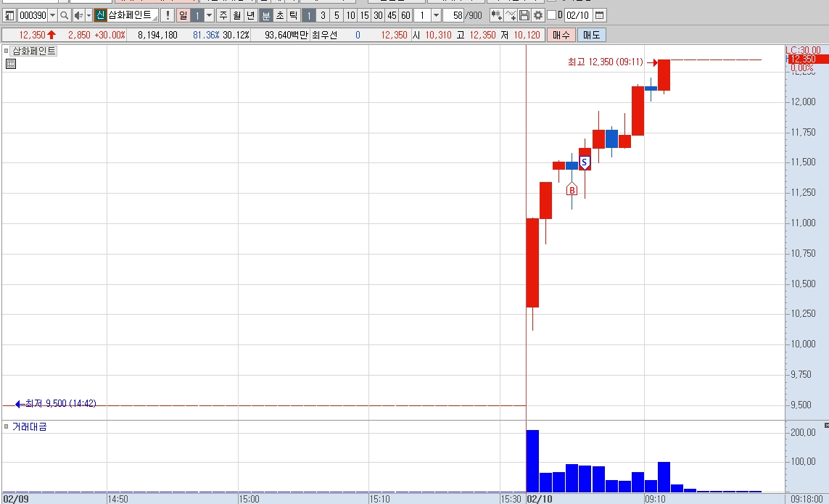Screen dimensions: 829x504
Task: Select the 30 minute interval
Action: (x=378, y=15)
